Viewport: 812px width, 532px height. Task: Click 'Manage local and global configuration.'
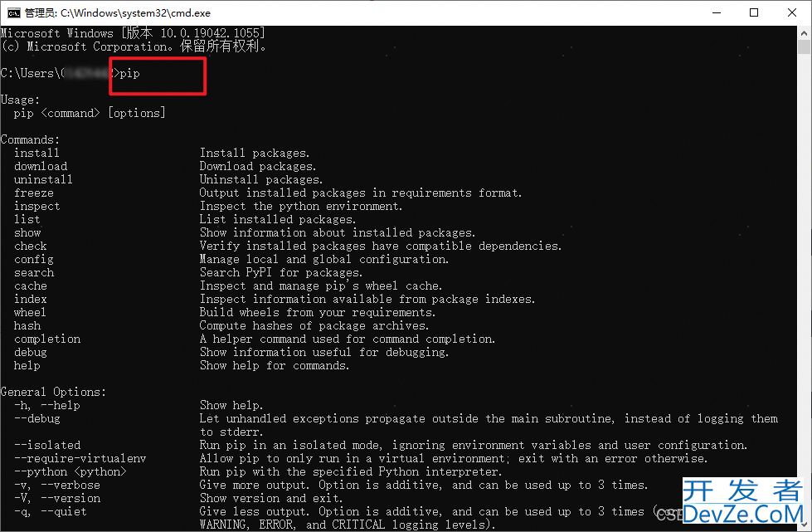pyautogui.click(x=324, y=260)
